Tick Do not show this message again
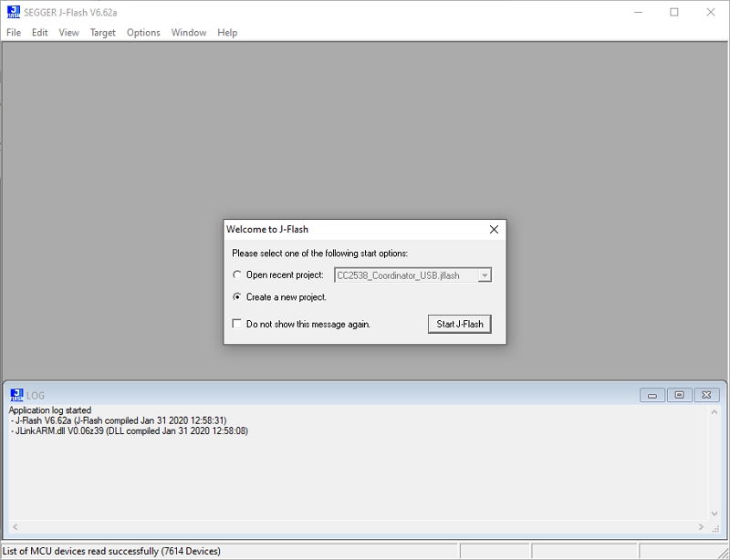 point(237,324)
